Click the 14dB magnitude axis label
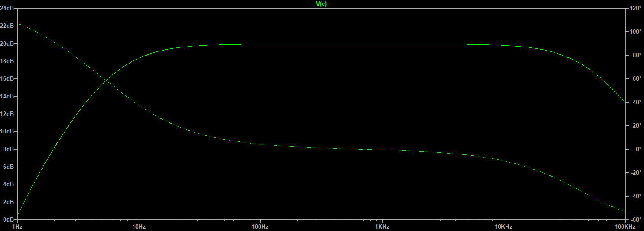The image size is (644, 231). point(7,96)
